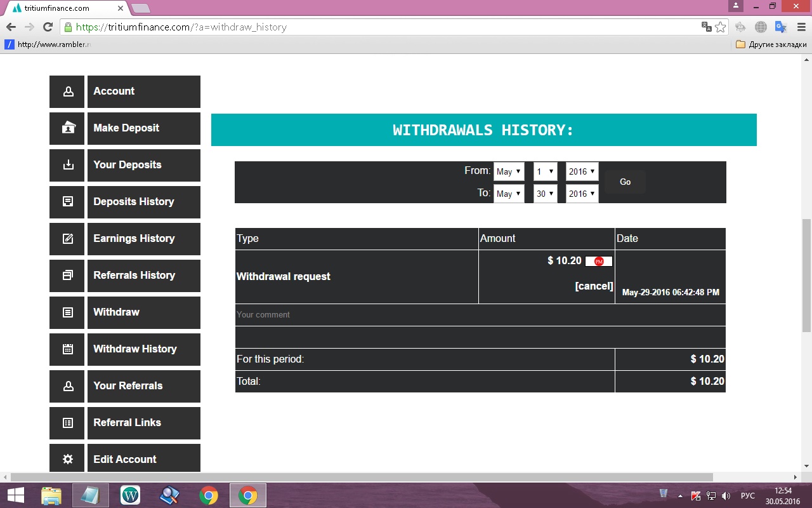Viewport: 812px width, 508px height.
Task: Click the Withdraw History calendar icon tile
Action: tap(67, 349)
